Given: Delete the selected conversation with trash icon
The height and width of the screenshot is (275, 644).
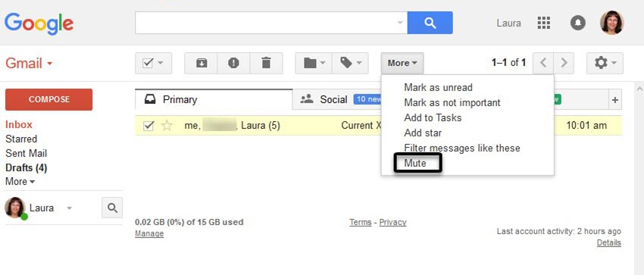Looking at the screenshot, I should click(x=266, y=63).
